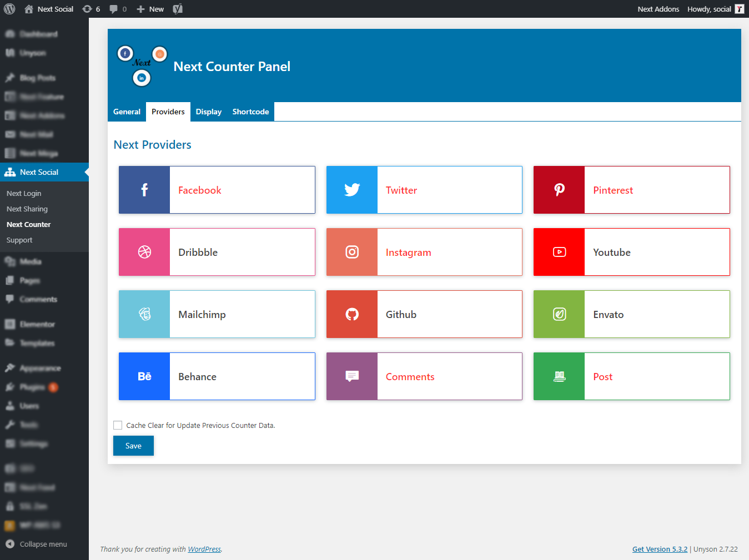
Task: Open the Howdy, social account menu
Action: 716,9
